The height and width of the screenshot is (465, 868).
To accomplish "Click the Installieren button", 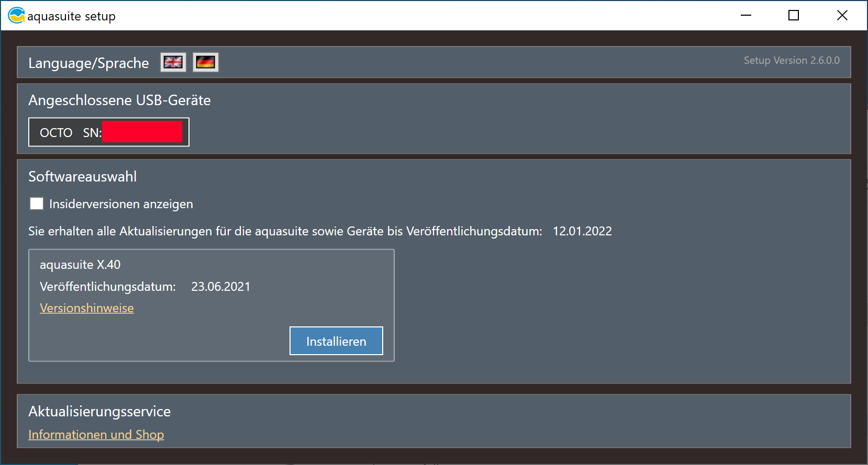I will tap(336, 341).
